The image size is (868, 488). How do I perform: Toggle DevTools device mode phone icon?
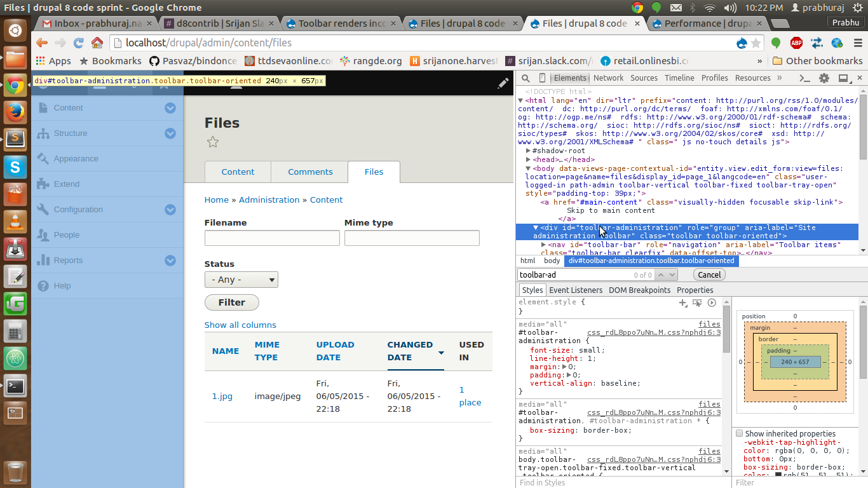542,78
